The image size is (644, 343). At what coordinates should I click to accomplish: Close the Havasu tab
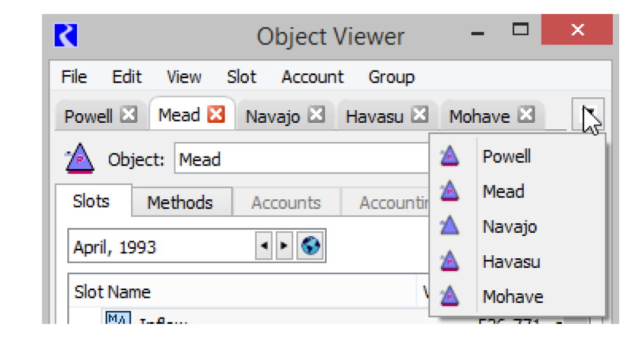(x=420, y=115)
